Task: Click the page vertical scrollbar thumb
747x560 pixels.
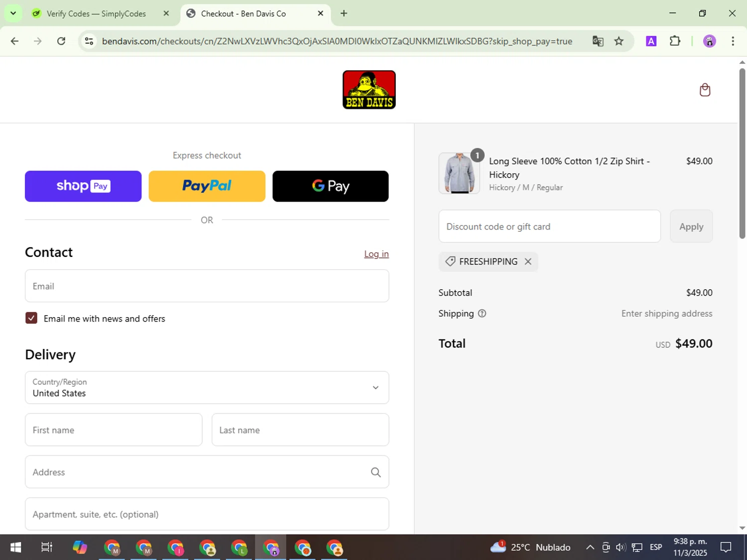Action: pos(742,154)
